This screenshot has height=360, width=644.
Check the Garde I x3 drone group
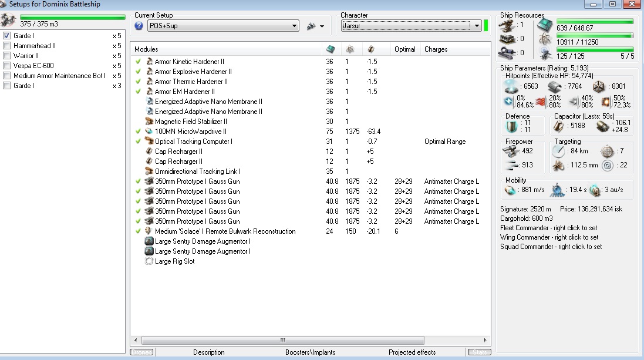coord(6,86)
